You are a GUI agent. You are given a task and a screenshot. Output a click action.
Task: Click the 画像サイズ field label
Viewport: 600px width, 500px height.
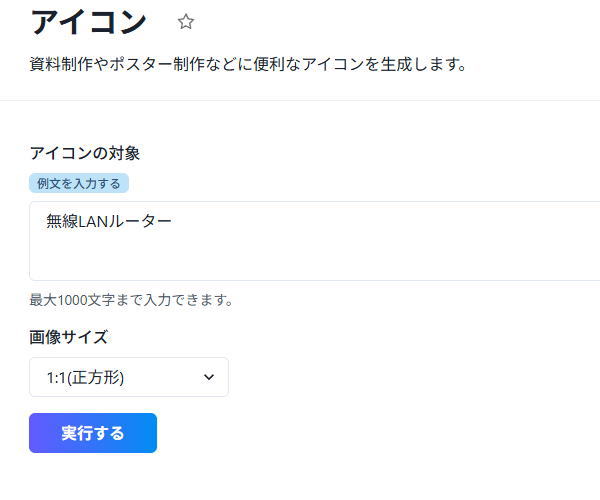tap(68, 336)
